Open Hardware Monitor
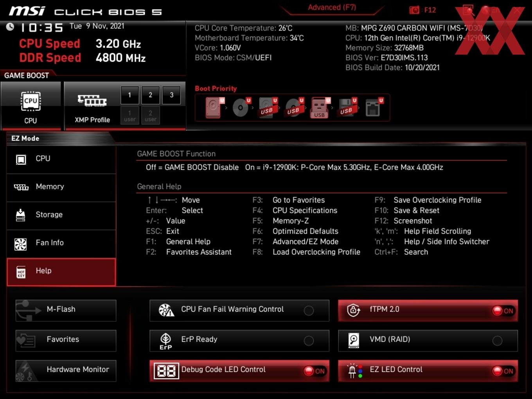 tap(66, 371)
